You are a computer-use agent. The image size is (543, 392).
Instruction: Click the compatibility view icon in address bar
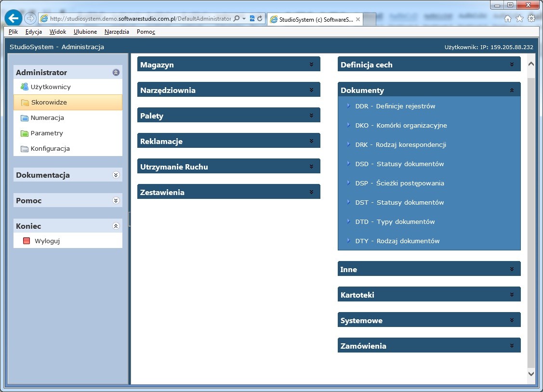[252, 18]
